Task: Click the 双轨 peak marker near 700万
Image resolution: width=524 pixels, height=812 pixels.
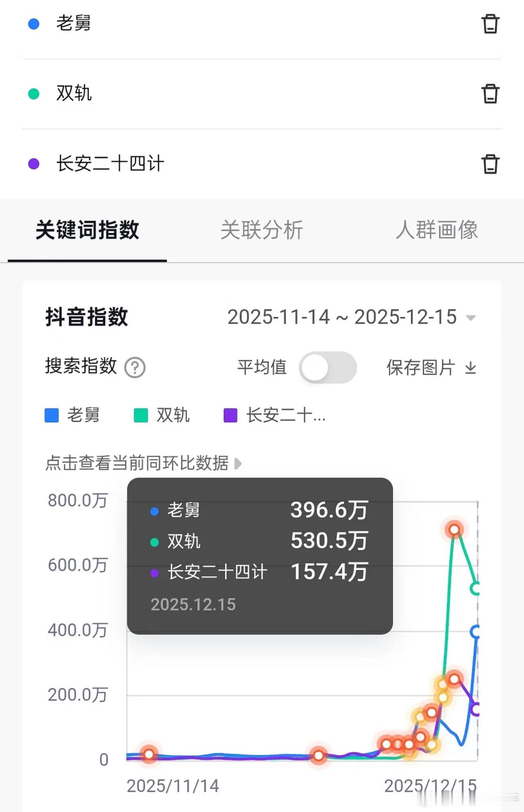Action: [454, 530]
